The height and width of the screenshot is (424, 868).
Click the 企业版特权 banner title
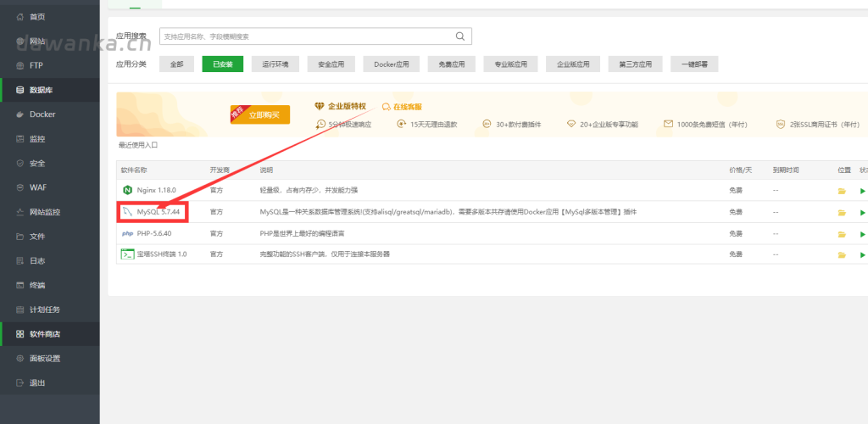[x=347, y=106]
